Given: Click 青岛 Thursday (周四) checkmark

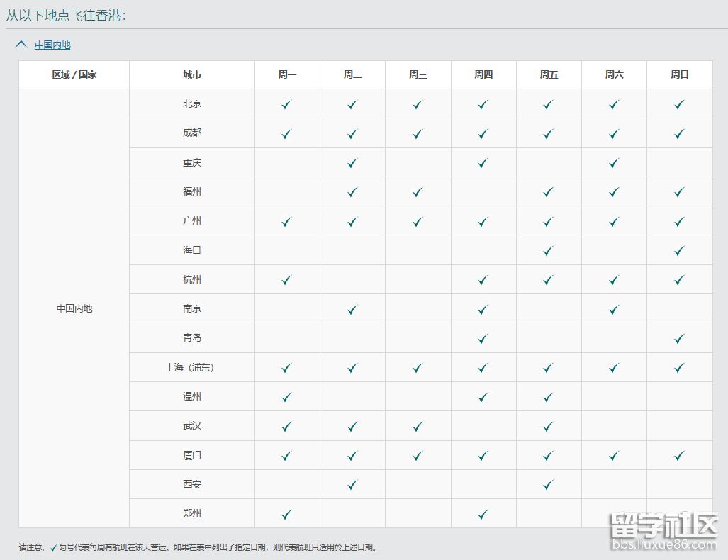Looking at the screenshot, I should 483,339.
